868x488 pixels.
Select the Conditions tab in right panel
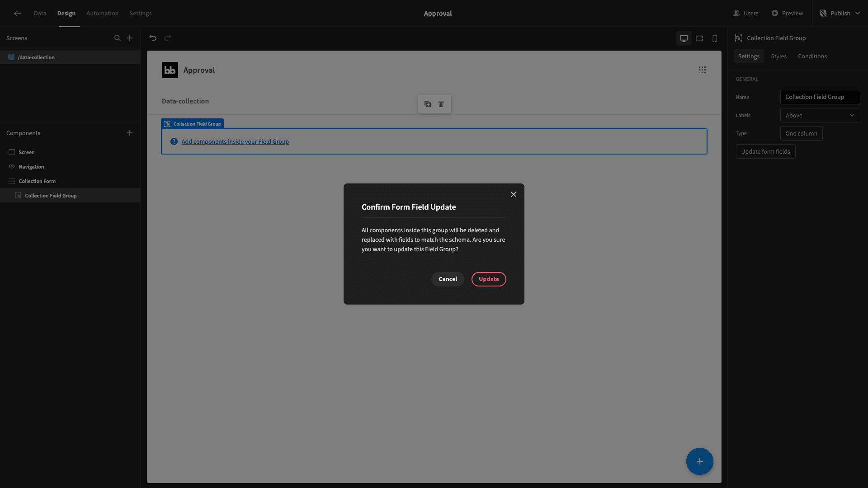[812, 56]
